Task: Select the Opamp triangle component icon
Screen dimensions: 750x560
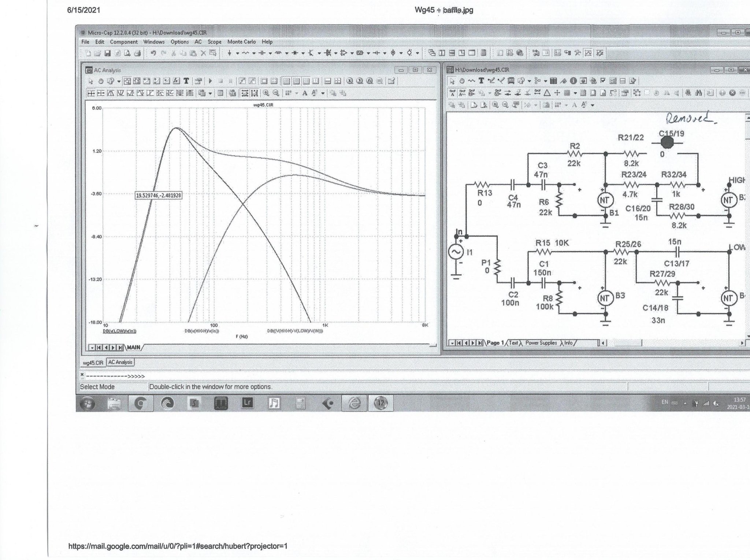Action: pyautogui.click(x=344, y=53)
